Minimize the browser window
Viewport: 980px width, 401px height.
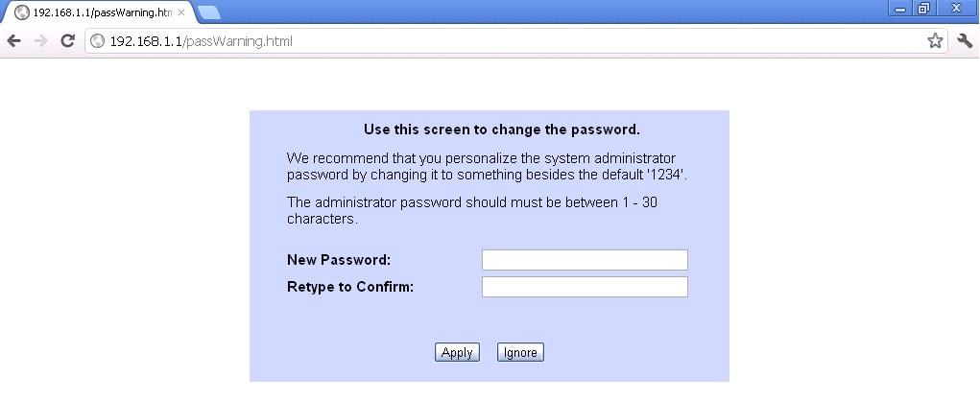(x=900, y=8)
